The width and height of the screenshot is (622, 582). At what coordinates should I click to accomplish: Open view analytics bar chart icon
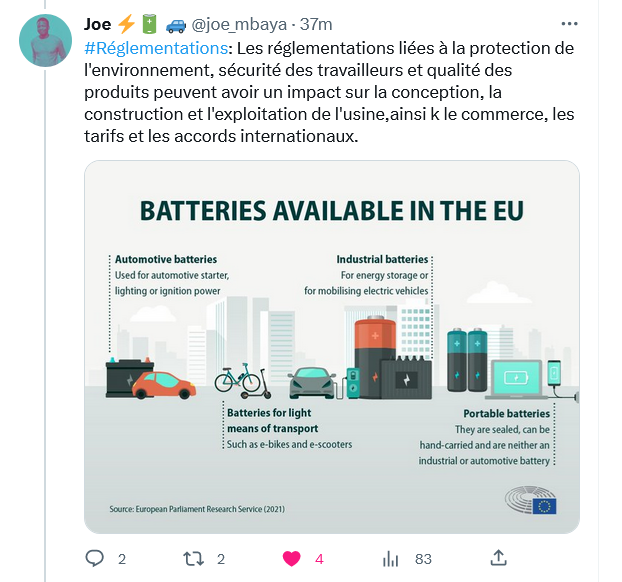tap(390, 559)
